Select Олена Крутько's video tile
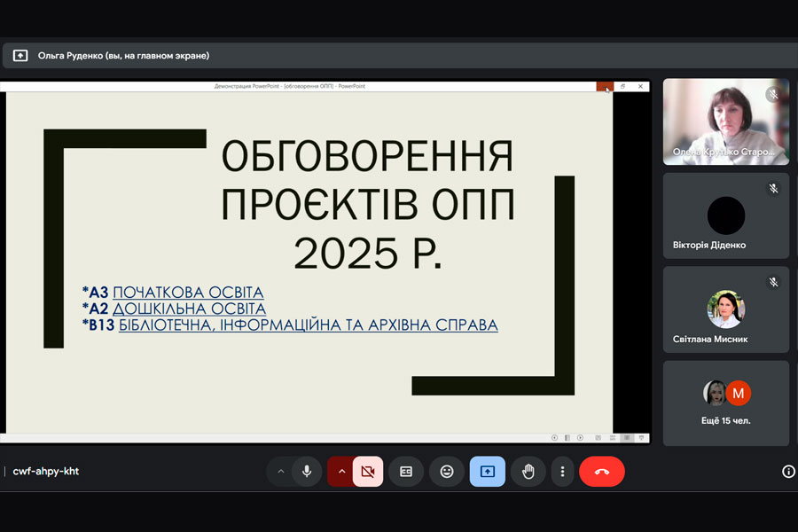798x532 pixels. pyautogui.click(x=725, y=121)
